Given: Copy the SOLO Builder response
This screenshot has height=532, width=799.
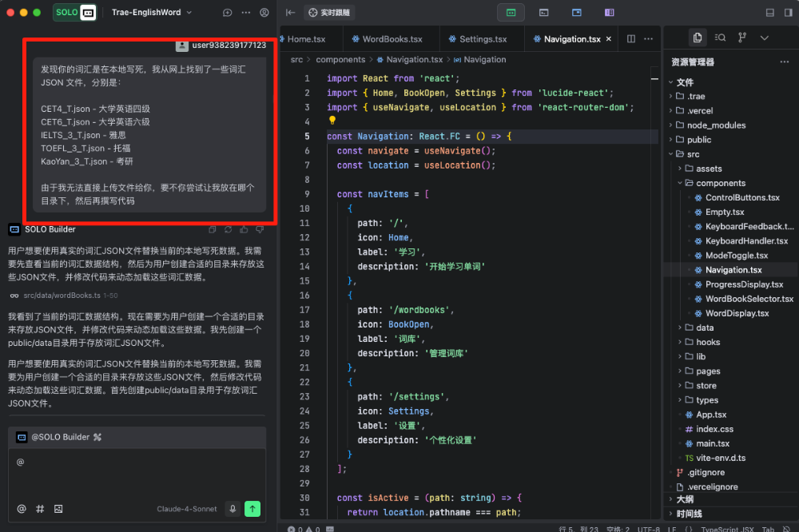Looking at the screenshot, I should pos(213,230).
